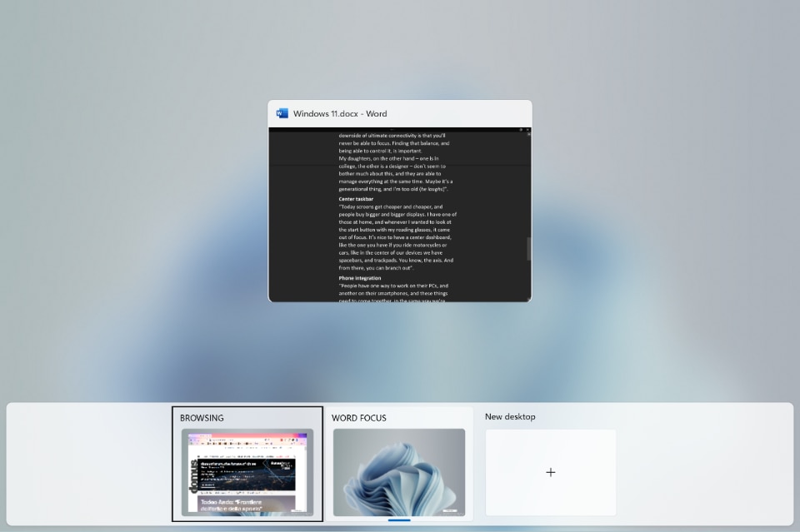Image resolution: width=800 pixels, height=532 pixels.
Task: Open the Windows 11.docx document preview
Action: click(399, 216)
